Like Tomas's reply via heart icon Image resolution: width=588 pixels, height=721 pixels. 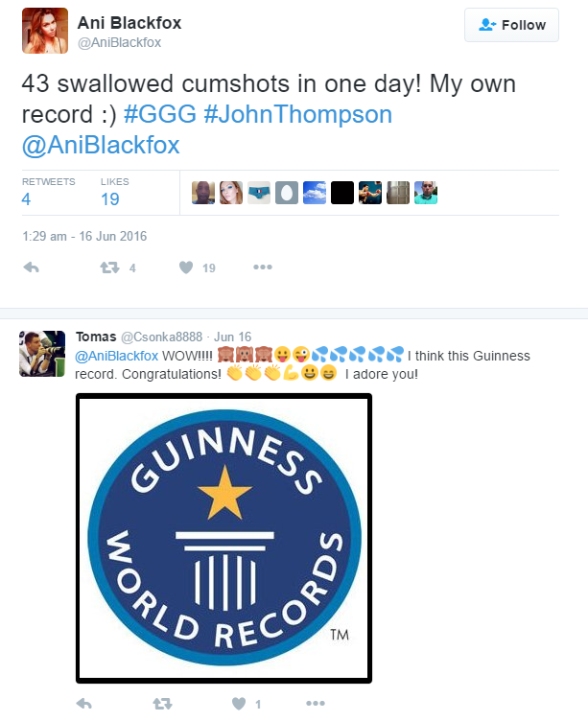click(x=239, y=704)
